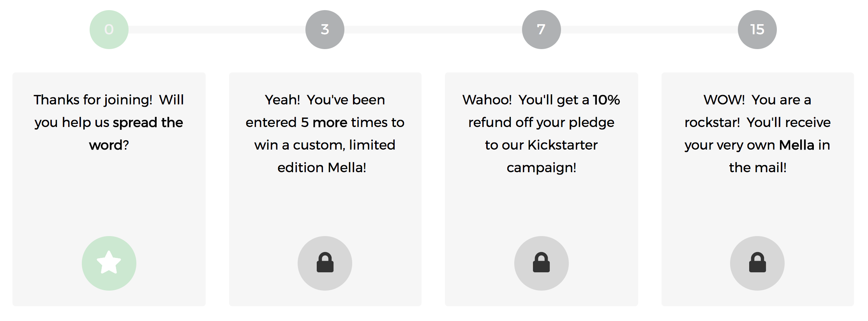The width and height of the screenshot is (868, 321).
Task: Click the lock icon under the limited edition Mella card
Action: click(325, 263)
